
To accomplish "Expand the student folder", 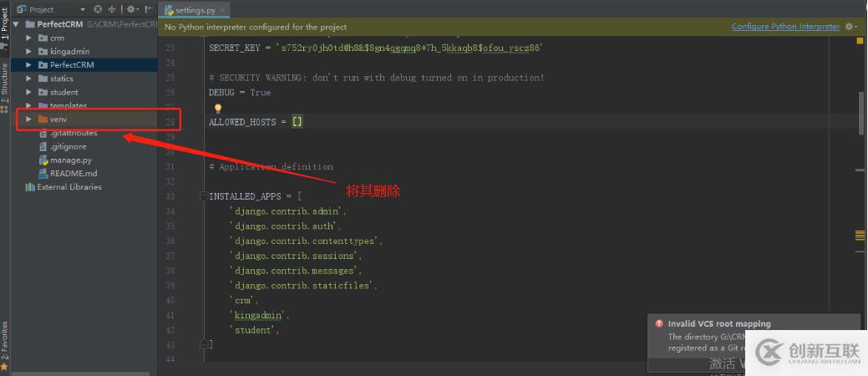I will [28, 92].
